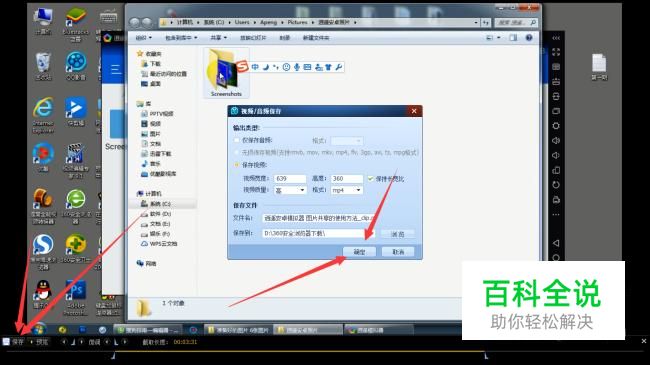Click the video width field showing 639

(x=290, y=179)
